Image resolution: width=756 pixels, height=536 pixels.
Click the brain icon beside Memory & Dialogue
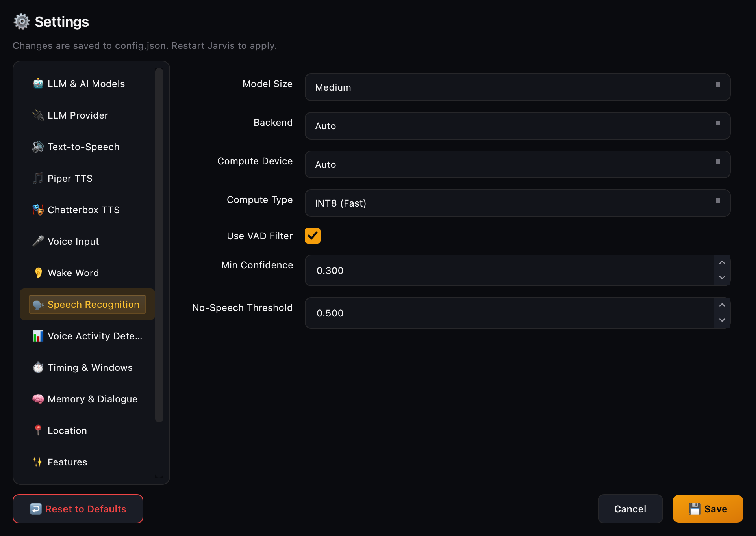[38, 399]
